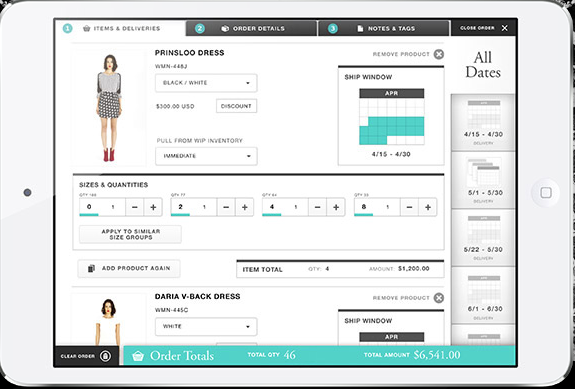The image size is (575, 389).
Task: Decrease quantity for size 4
Action: [318, 207]
